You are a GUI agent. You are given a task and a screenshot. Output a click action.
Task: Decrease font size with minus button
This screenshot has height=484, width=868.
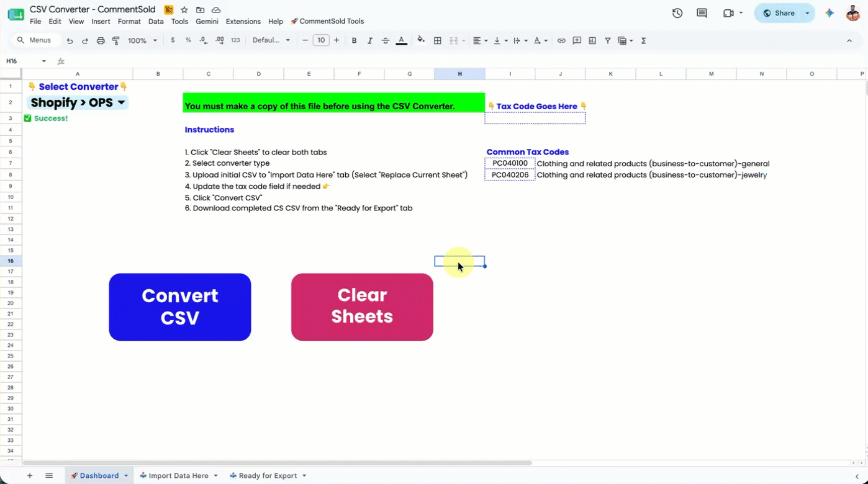click(305, 40)
